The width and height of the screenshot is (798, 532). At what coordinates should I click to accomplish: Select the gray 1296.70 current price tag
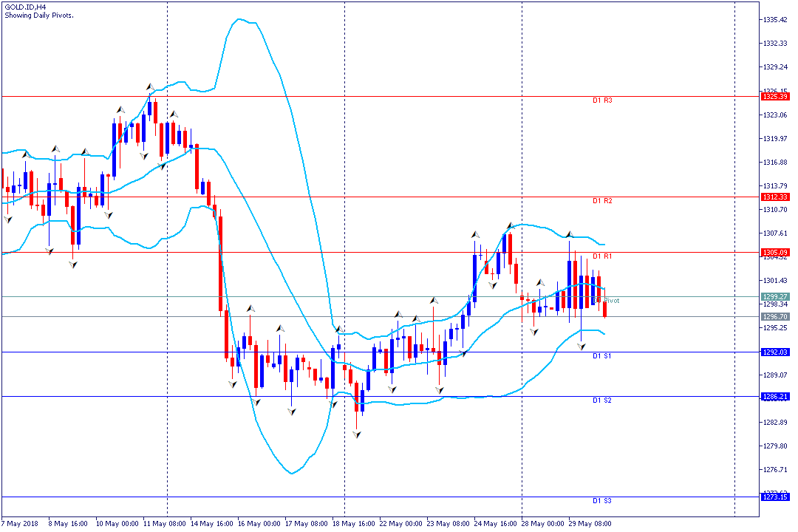[774, 316]
